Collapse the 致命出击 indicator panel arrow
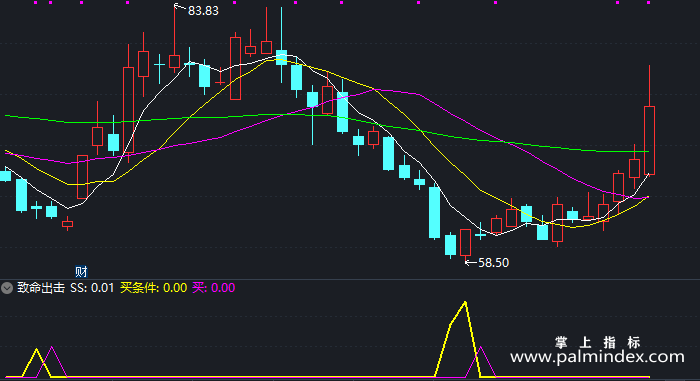 7,288
